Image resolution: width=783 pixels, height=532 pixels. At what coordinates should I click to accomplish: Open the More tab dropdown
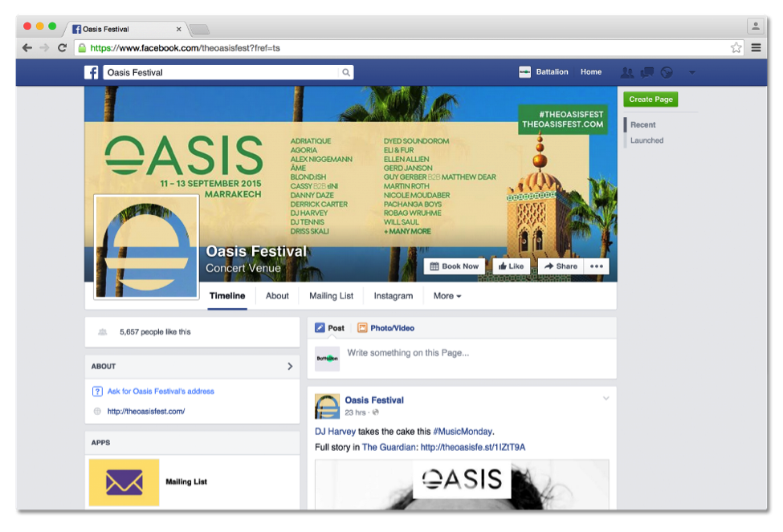[447, 296]
